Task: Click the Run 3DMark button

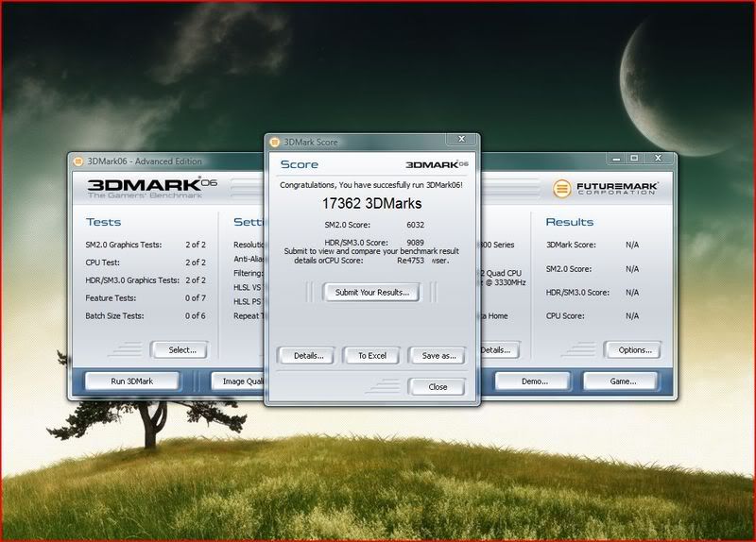Action: tap(131, 381)
